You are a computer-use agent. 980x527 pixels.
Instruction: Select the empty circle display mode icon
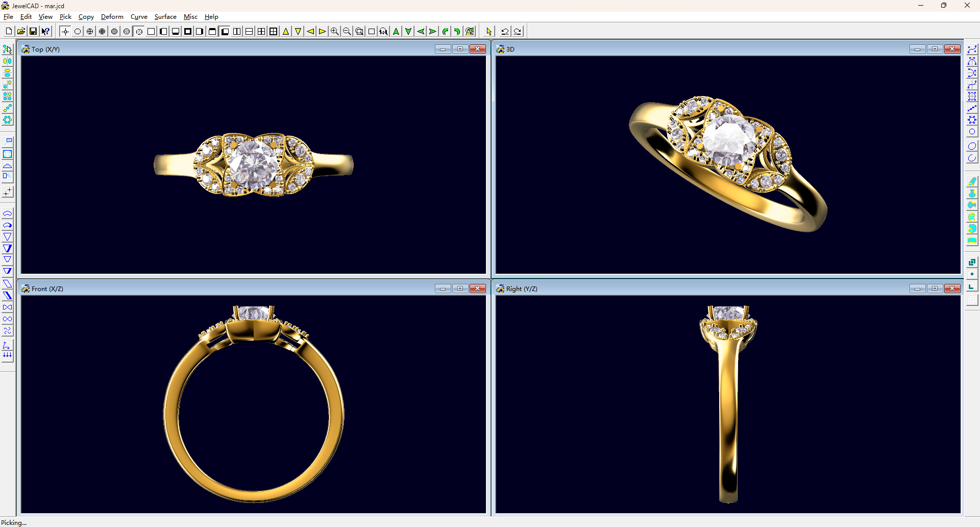[78, 31]
